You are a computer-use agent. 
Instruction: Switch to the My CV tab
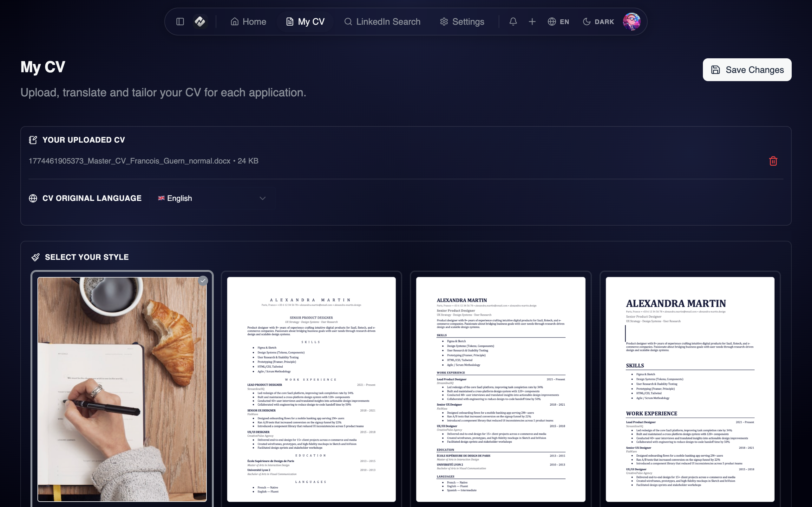[x=305, y=21]
